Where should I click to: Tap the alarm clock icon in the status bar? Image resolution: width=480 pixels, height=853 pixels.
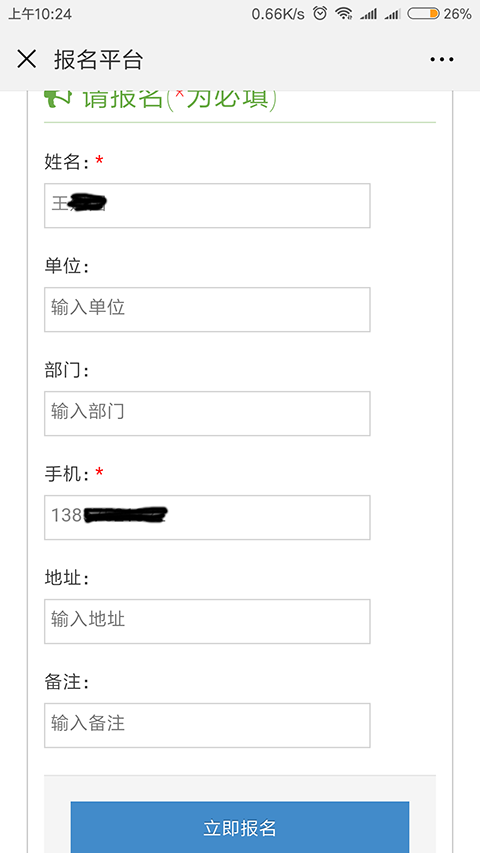coord(321,14)
